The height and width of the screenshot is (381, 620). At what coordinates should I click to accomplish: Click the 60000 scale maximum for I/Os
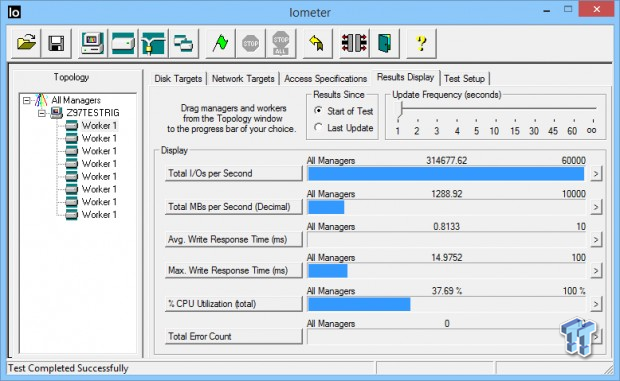[573, 161]
